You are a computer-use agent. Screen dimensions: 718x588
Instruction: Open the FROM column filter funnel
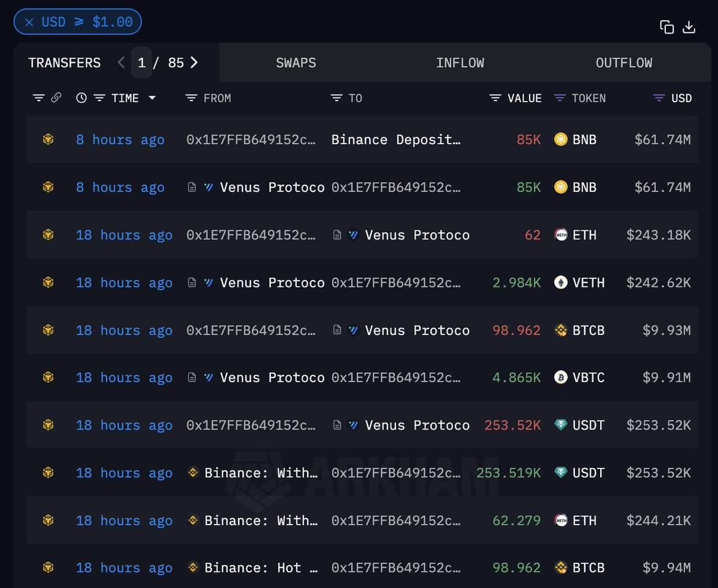pyautogui.click(x=191, y=98)
